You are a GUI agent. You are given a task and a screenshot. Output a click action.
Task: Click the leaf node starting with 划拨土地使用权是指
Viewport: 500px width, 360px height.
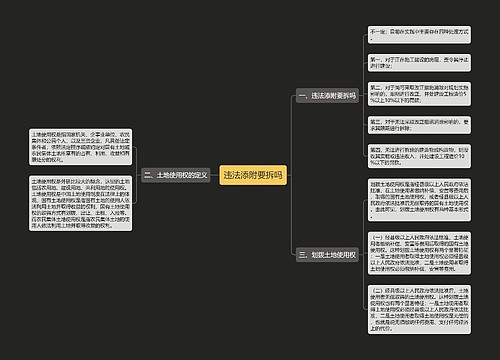[419, 200]
